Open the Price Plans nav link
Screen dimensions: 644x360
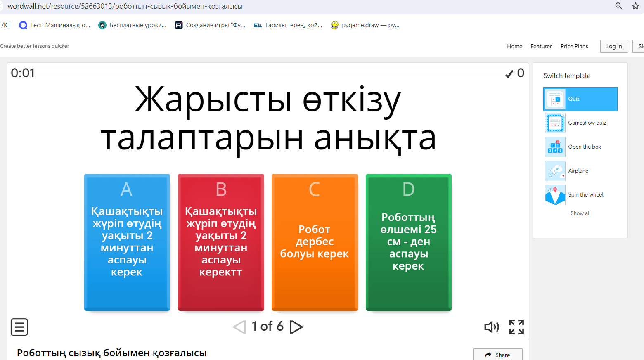[x=574, y=46]
